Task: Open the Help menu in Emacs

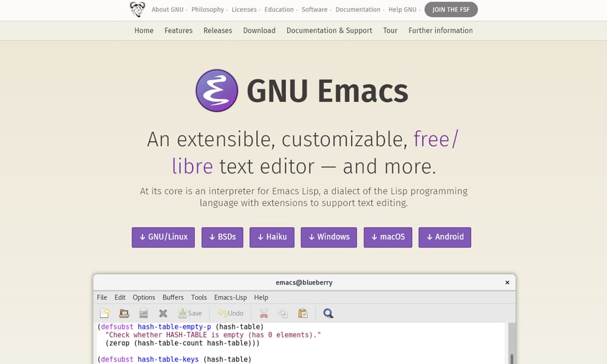Action: click(x=261, y=297)
